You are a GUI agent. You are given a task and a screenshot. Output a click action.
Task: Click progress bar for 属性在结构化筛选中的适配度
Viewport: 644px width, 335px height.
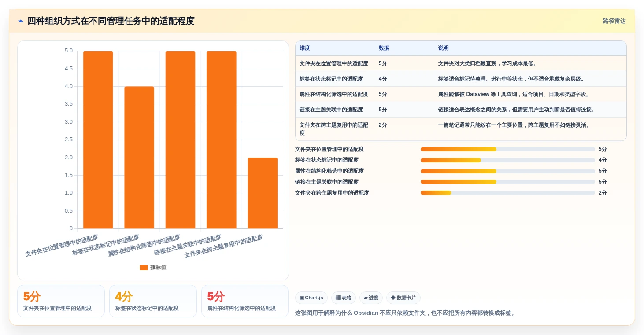(507, 171)
